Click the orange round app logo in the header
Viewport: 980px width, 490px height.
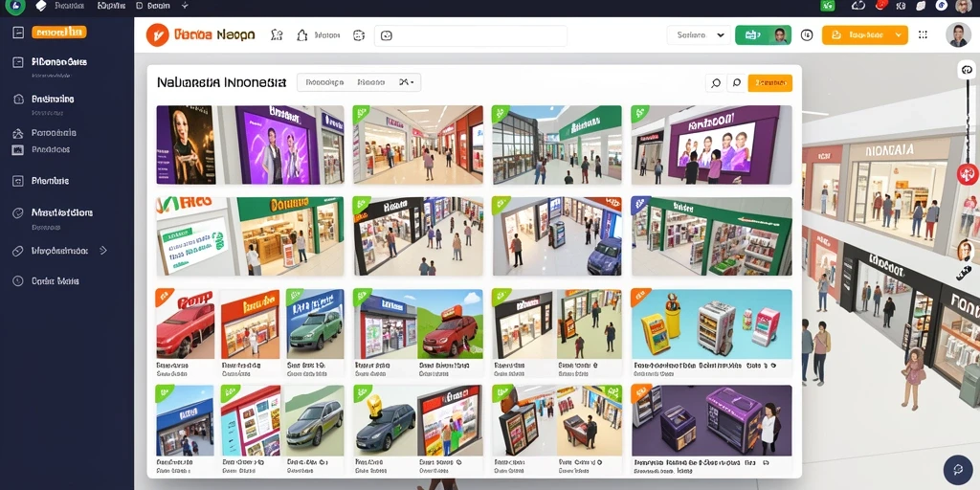point(158,35)
